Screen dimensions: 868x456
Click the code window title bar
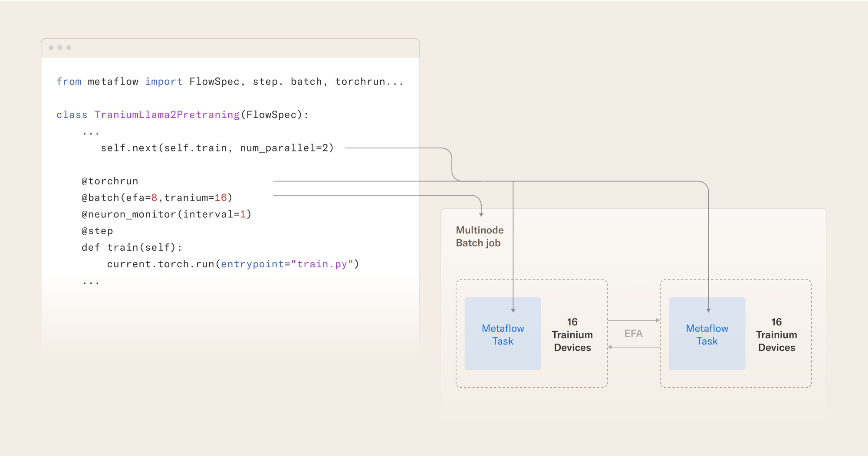coord(230,48)
